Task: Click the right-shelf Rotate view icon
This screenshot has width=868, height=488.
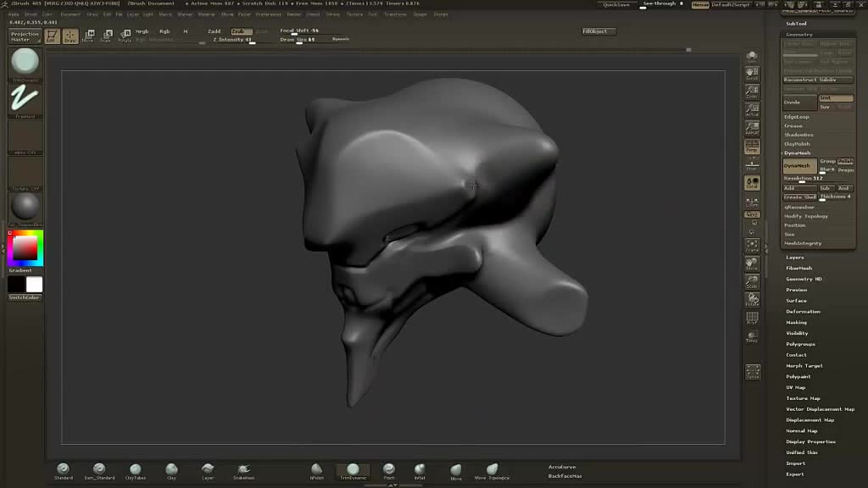Action: 752,300
